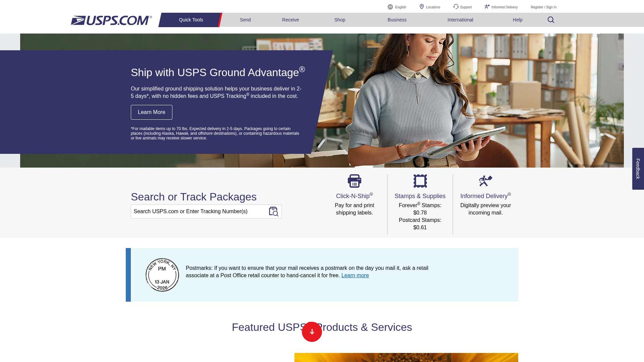Select the International menu item
644x362 pixels.
pyautogui.click(x=460, y=20)
